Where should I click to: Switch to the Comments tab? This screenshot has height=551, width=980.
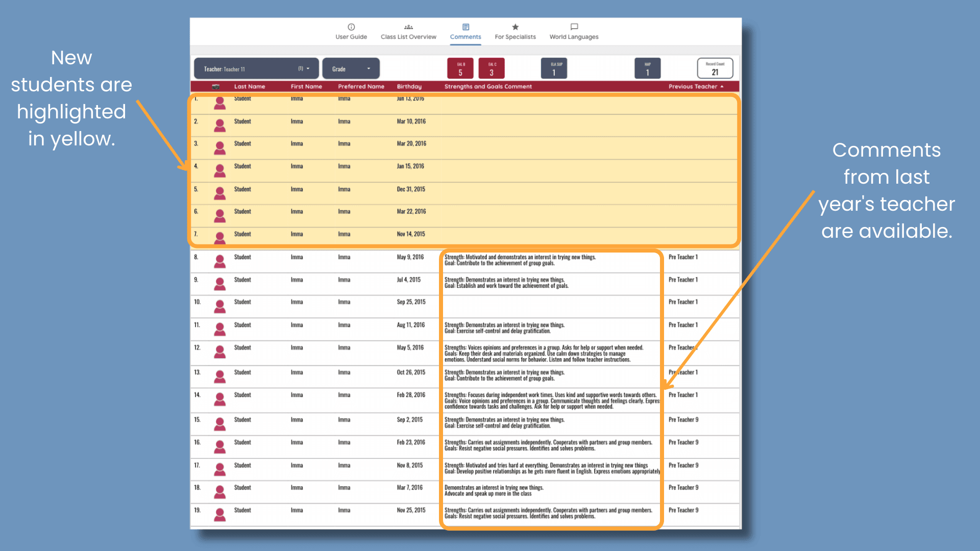pos(465,36)
